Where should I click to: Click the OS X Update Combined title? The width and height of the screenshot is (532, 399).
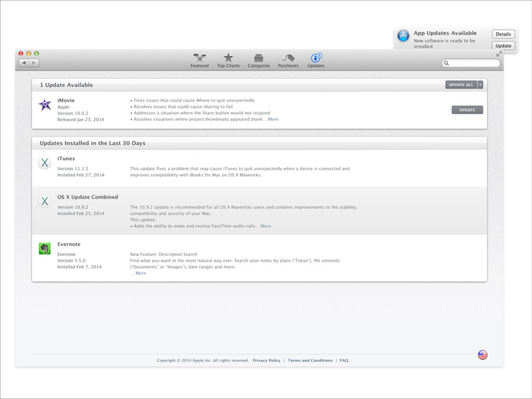(x=87, y=197)
